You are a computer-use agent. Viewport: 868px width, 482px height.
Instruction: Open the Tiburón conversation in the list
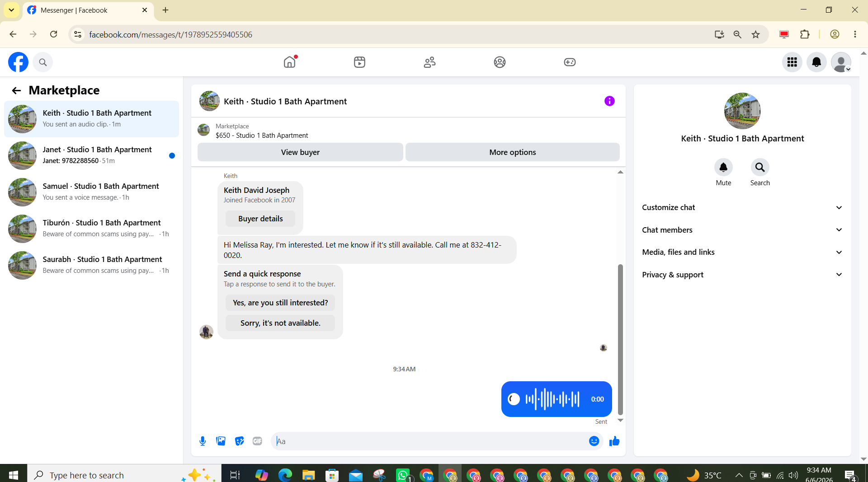tap(92, 229)
